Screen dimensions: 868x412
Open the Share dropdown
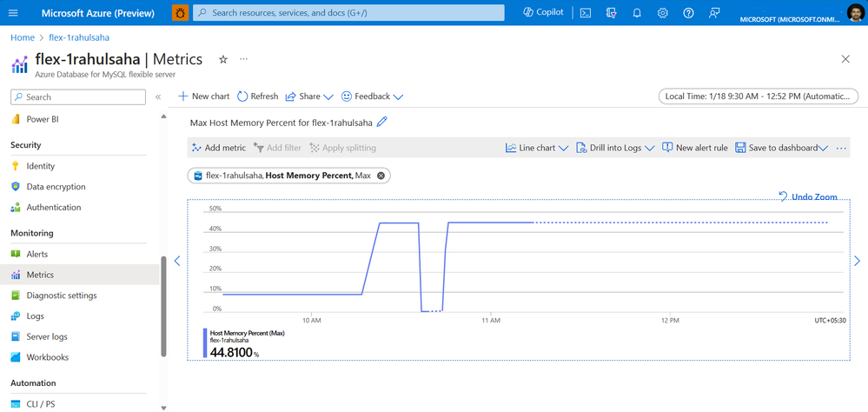pyautogui.click(x=309, y=96)
